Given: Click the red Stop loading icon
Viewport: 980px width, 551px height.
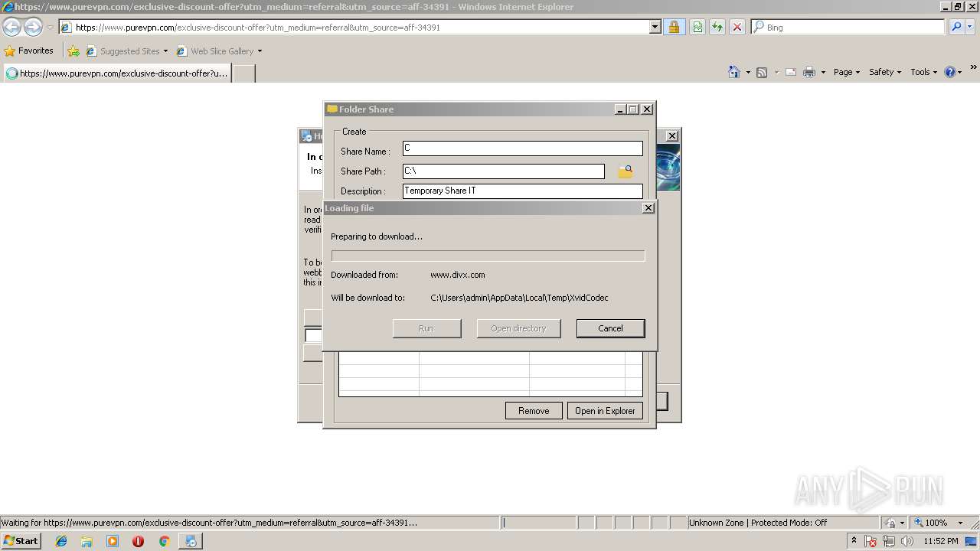Looking at the screenshot, I should (x=737, y=27).
